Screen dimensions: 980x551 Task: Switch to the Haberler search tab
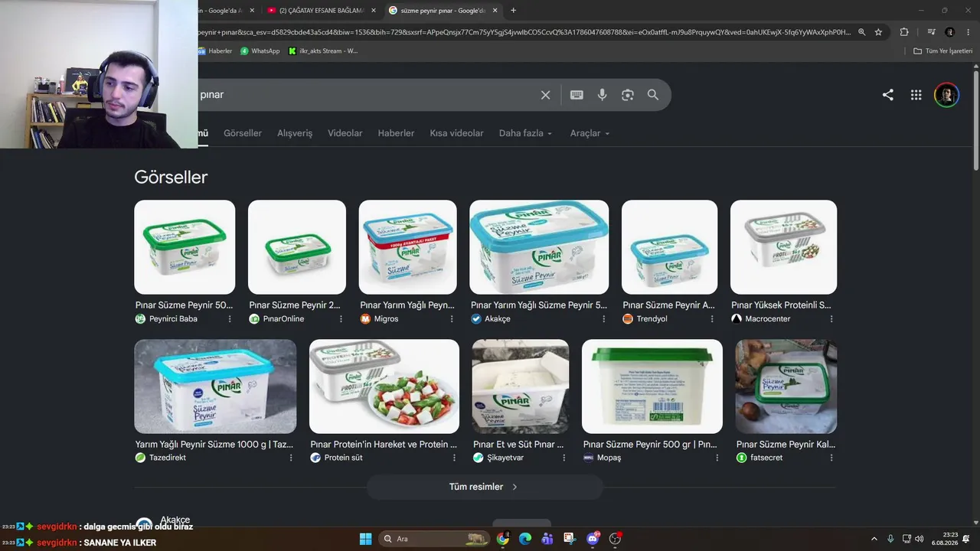tap(396, 133)
